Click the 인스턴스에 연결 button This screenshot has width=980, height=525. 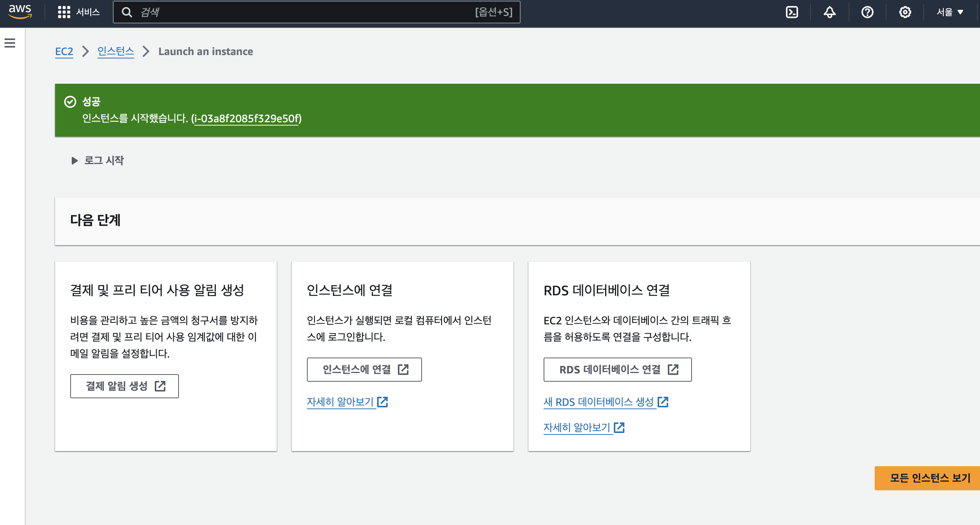[x=364, y=369]
